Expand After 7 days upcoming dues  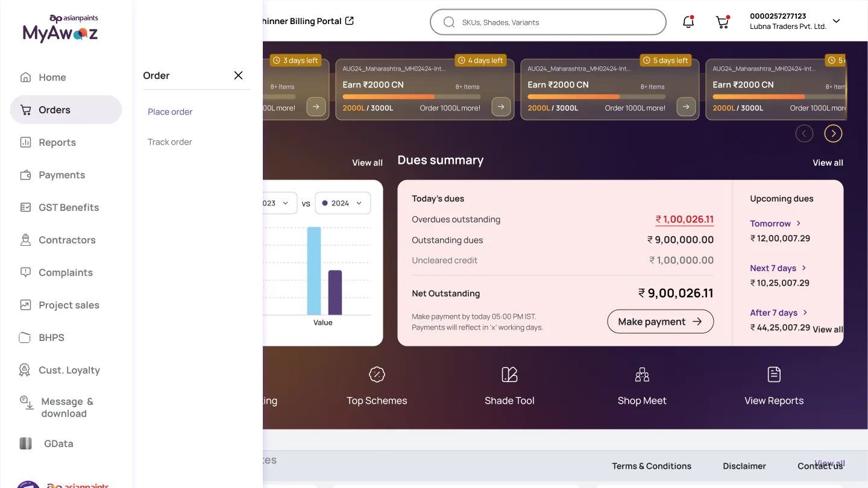point(779,313)
